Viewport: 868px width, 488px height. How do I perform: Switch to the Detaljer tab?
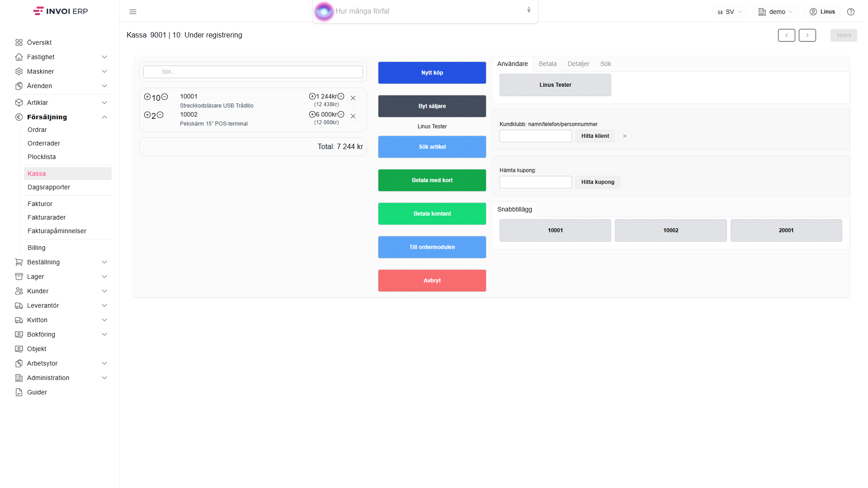578,64
